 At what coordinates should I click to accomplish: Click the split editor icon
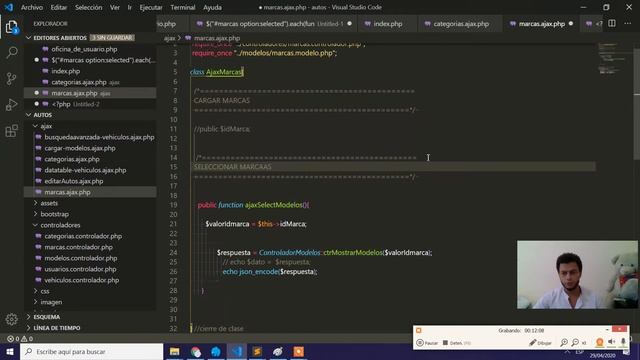(612, 24)
